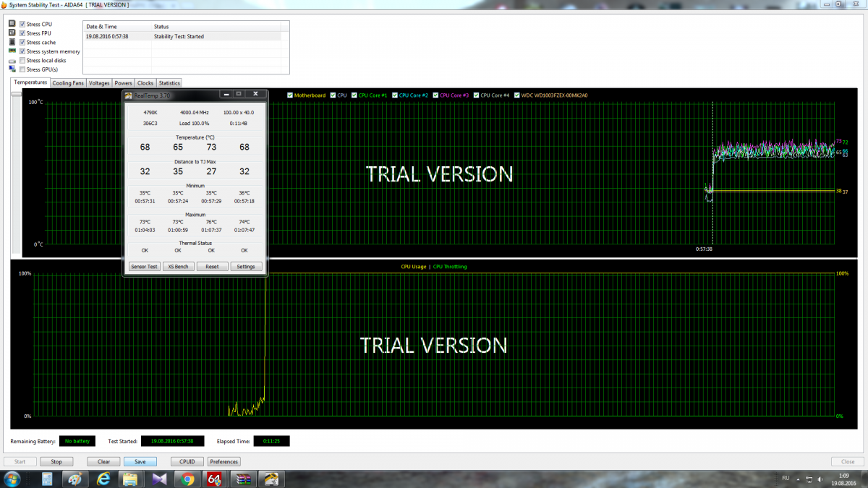Open WinRAR from the taskbar
Image resolution: width=868 pixels, height=488 pixels.
click(x=244, y=479)
